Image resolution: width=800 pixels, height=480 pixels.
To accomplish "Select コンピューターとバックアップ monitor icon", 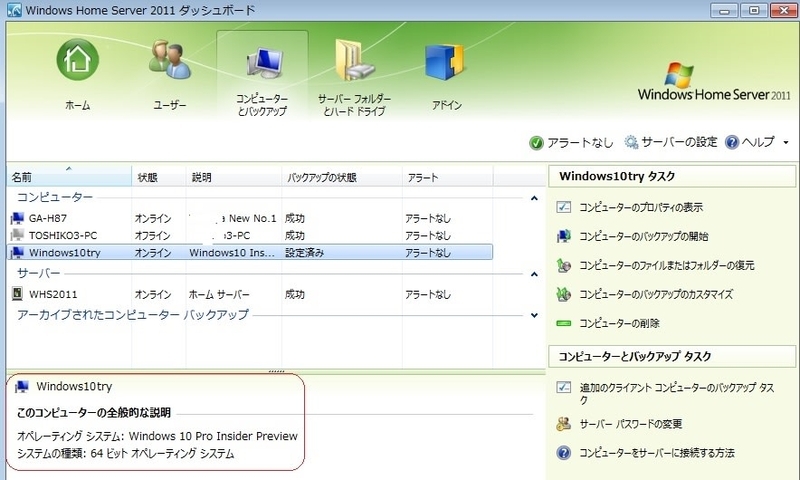I will click(264, 63).
